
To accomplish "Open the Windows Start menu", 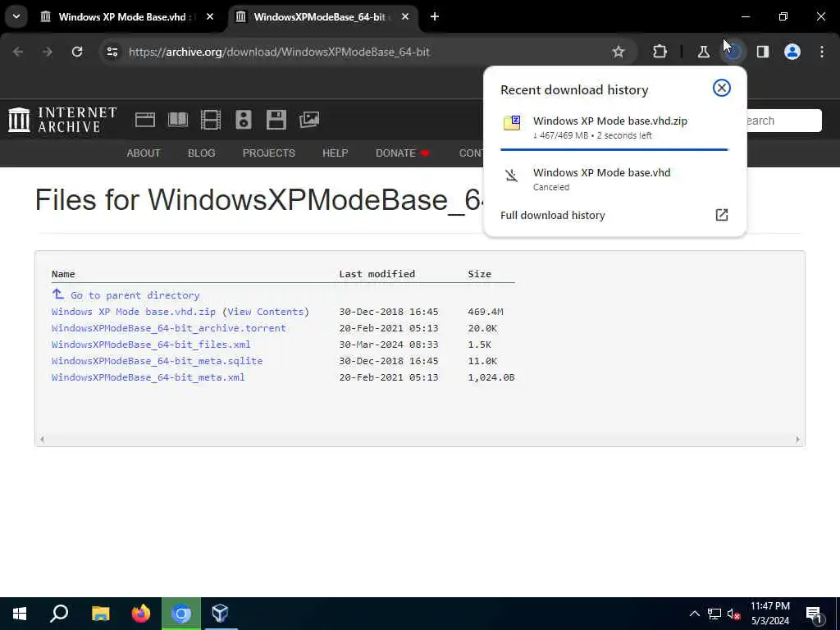I will (20, 614).
